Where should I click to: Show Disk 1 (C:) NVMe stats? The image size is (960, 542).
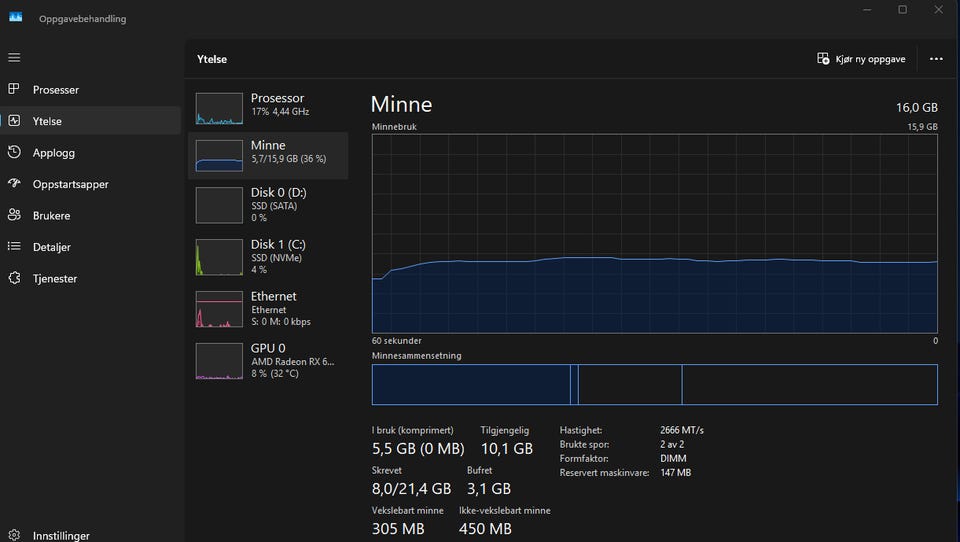[x=268, y=256]
